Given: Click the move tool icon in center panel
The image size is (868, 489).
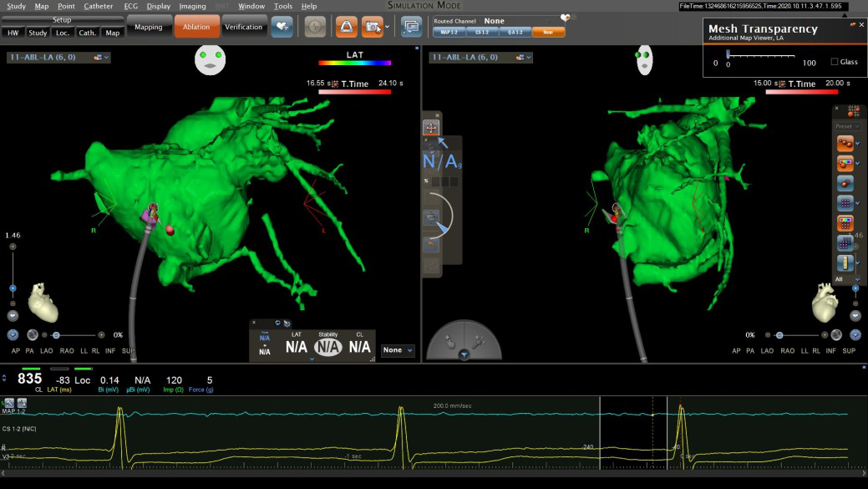Looking at the screenshot, I should 430,128.
